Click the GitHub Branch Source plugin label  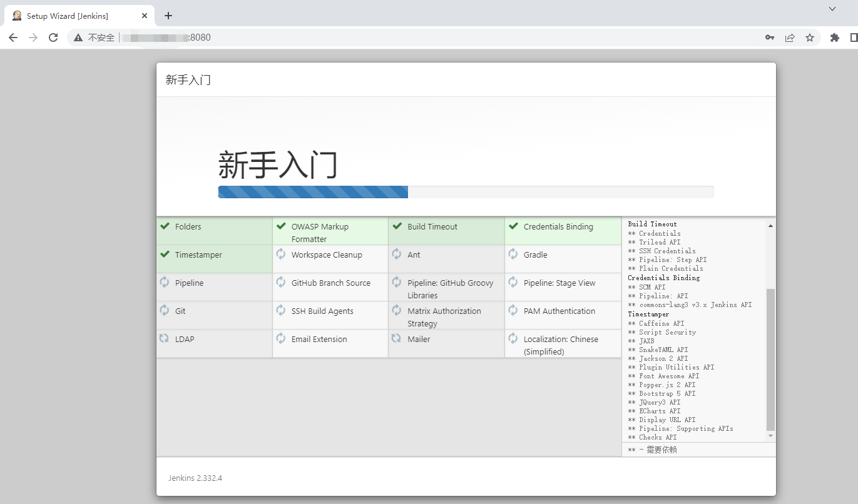(x=331, y=283)
